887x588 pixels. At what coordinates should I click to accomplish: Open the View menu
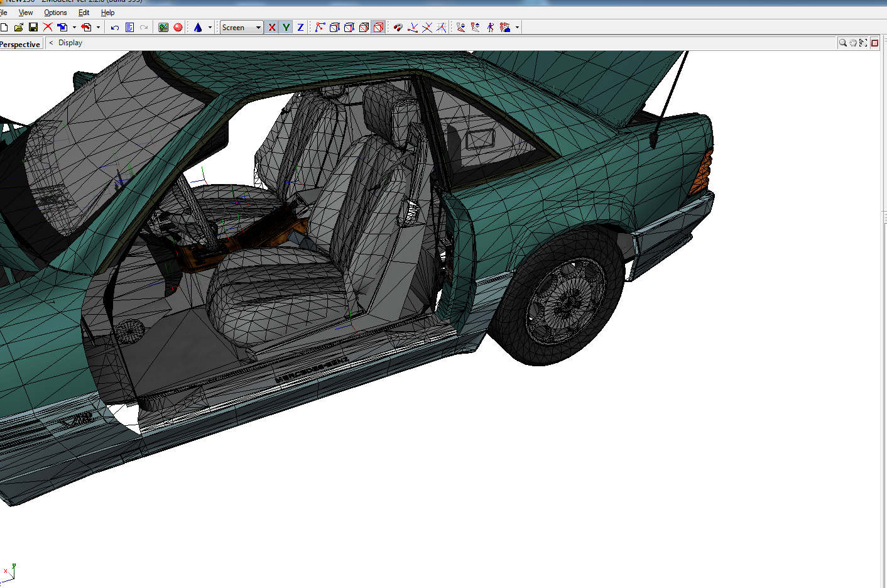[26, 13]
